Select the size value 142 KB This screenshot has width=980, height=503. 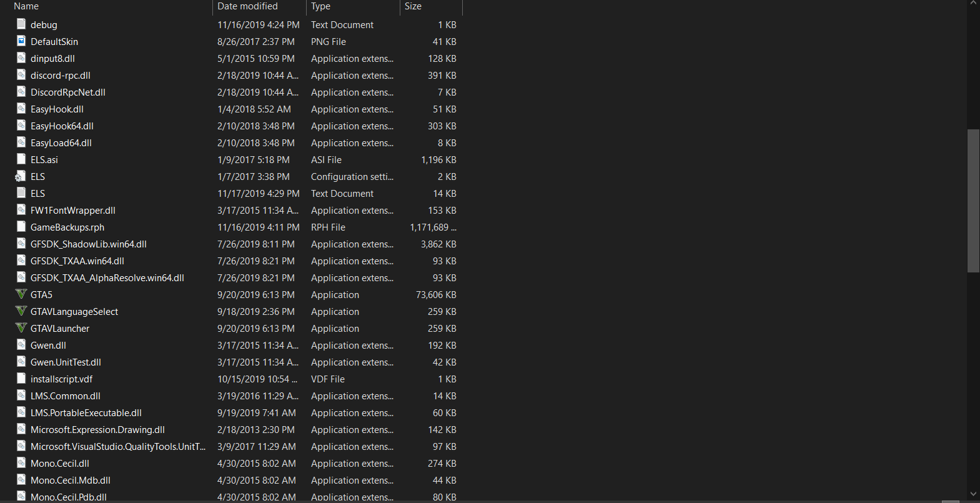coord(442,430)
